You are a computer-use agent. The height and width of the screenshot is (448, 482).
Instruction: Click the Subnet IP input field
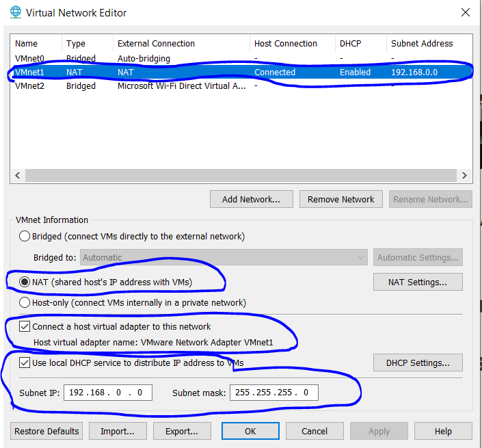coord(108,393)
